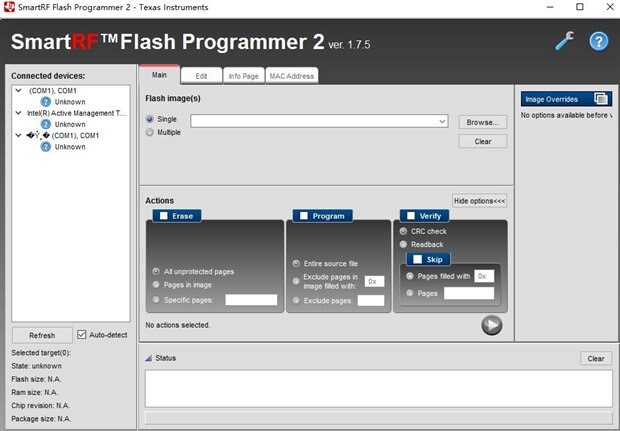This screenshot has height=431, width=620.
Task: Click the Browse... button
Action: [482, 122]
